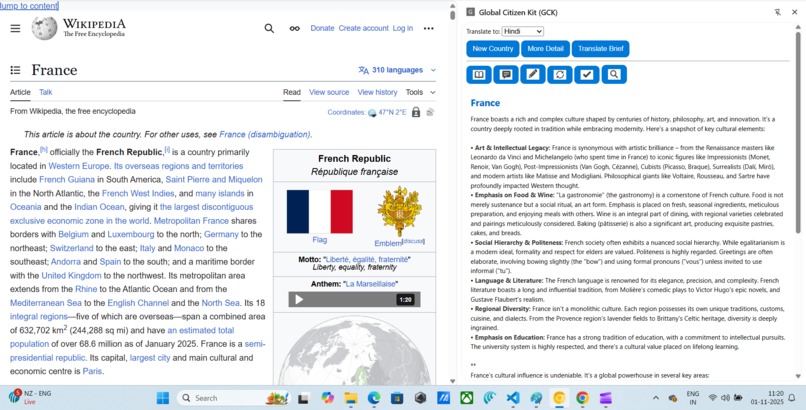This screenshot has width=806, height=410.
Task: Open the Metropolitan France link
Action: [x=191, y=221]
